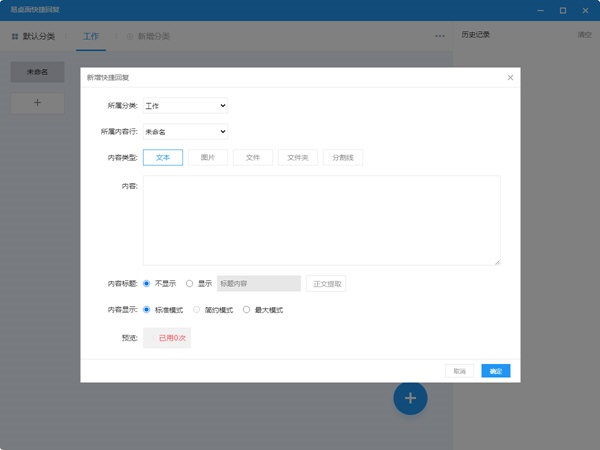Click the 默认分类 grid icon
Screen dimensions: 600x450
tap(15, 36)
